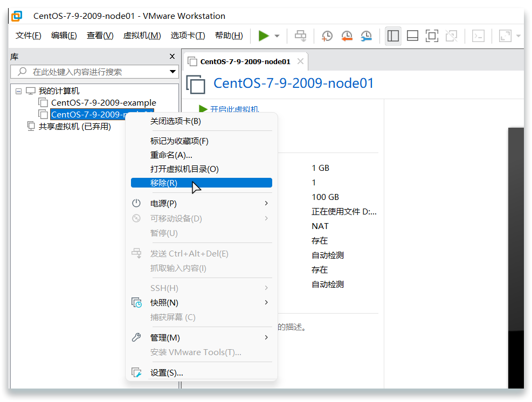The image size is (532, 402).
Task: Select 共享虚拟机 (已弃用) in the library
Action: click(x=74, y=127)
